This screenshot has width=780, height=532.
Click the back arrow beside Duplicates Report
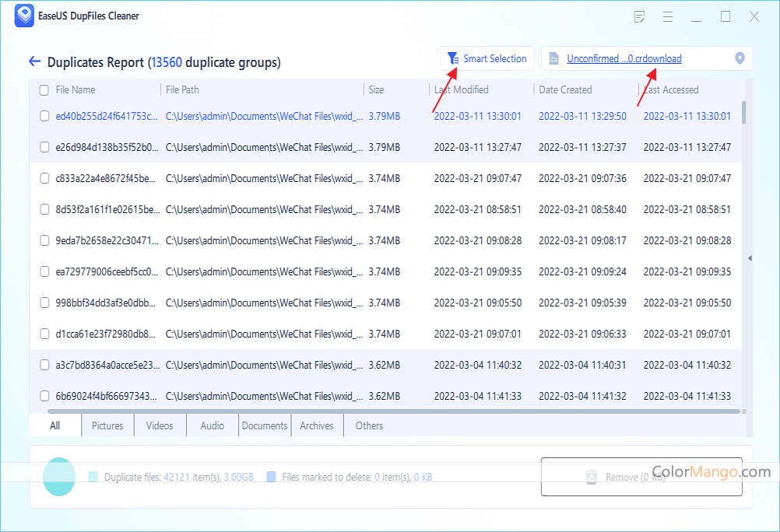coord(34,62)
